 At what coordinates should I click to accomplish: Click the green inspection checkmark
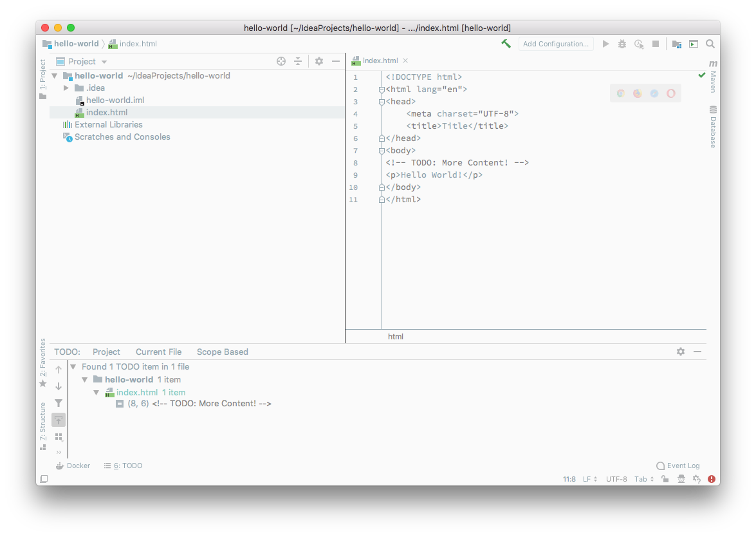[x=701, y=75]
